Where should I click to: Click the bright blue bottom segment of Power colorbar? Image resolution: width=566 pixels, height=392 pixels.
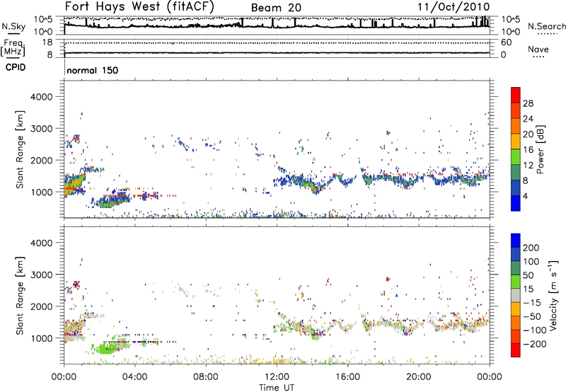point(516,203)
